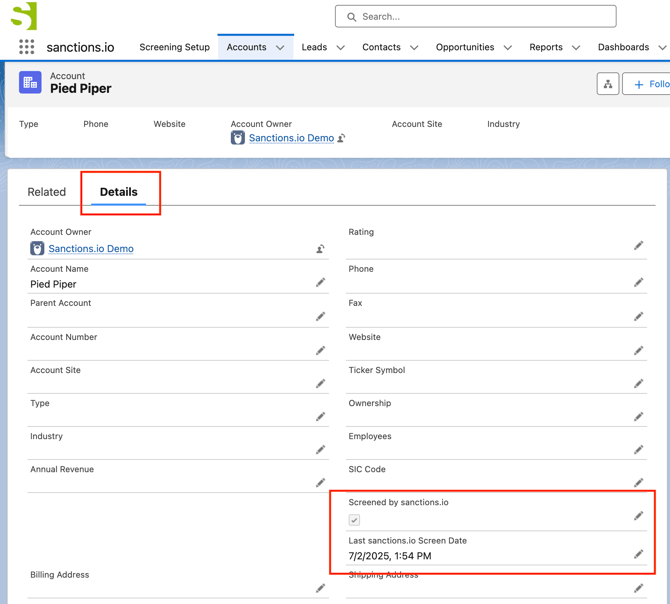Screen dimensions: 670x604
Task: Expand the Accounts tab dropdown chevron
Action: pyautogui.click(x=280, y=47)
